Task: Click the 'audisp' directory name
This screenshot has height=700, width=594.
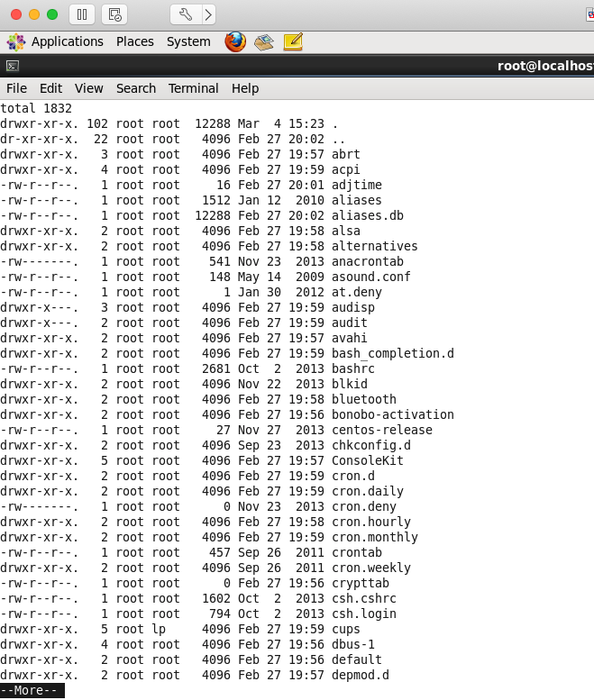Action: pyautogui.click(x=352, y=307)
